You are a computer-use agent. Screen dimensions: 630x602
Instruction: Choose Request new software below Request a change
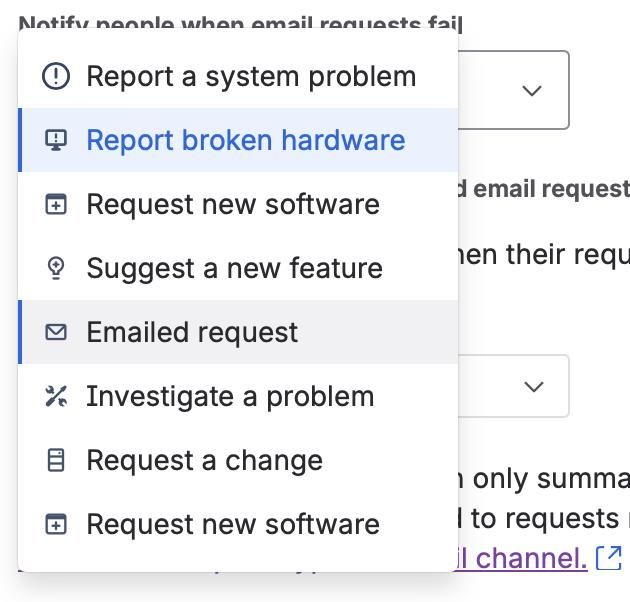click(x=233, y=524)
